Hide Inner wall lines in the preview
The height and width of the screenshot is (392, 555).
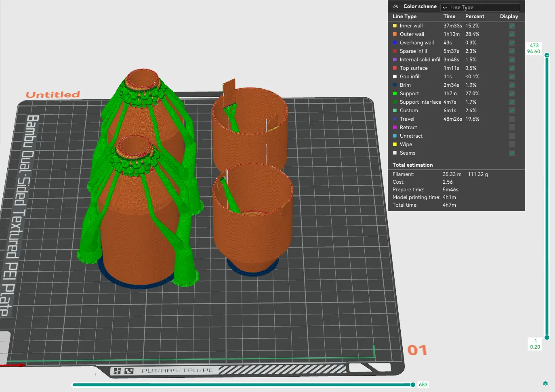tap(512, 26)
